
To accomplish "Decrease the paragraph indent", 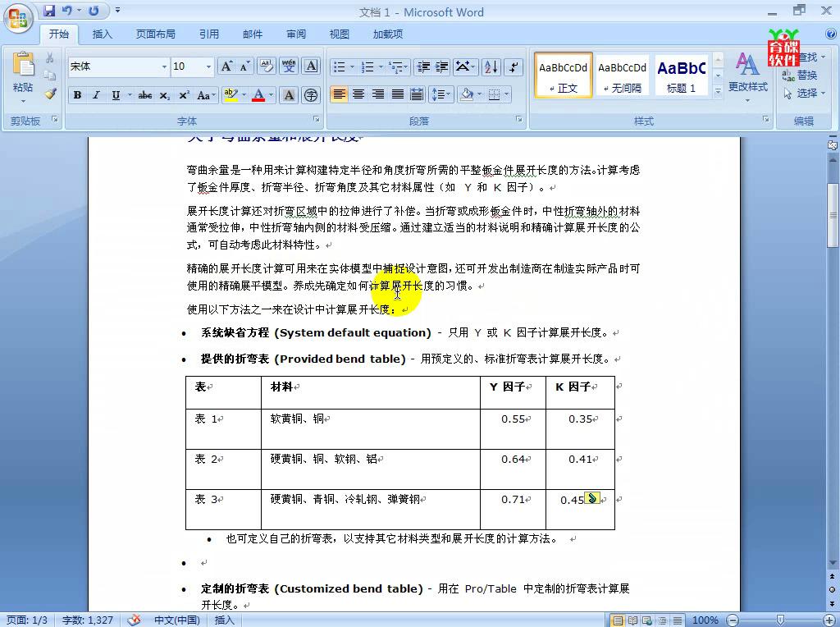I will click(x=423, y=67).
